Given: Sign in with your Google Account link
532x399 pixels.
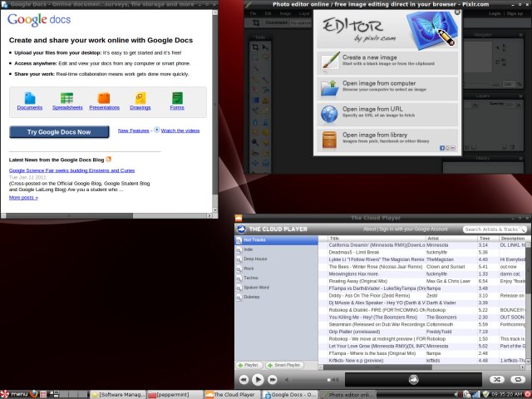Looking at the screenshot, I should (413, 229).
